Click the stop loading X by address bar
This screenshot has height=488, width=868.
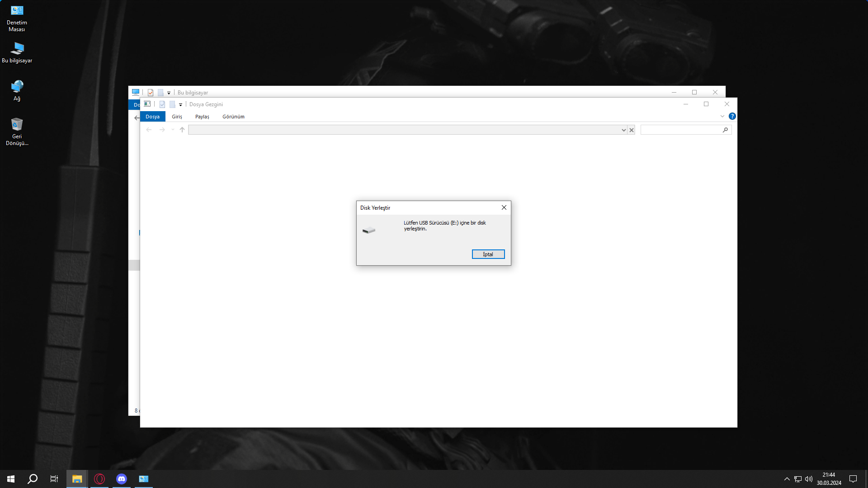point(632,130)
